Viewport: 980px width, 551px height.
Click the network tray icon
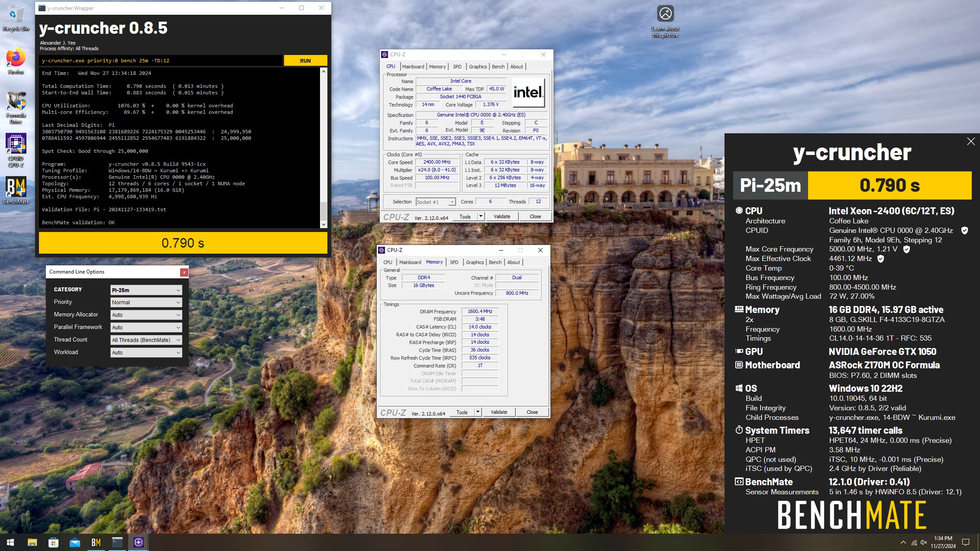click(914, 542)
